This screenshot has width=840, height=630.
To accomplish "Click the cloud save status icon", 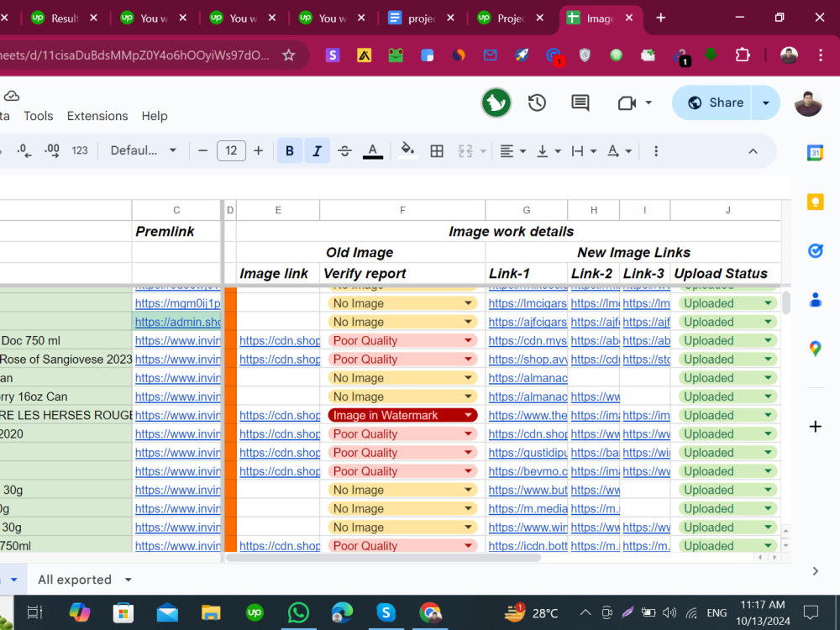I will point(11,96).
